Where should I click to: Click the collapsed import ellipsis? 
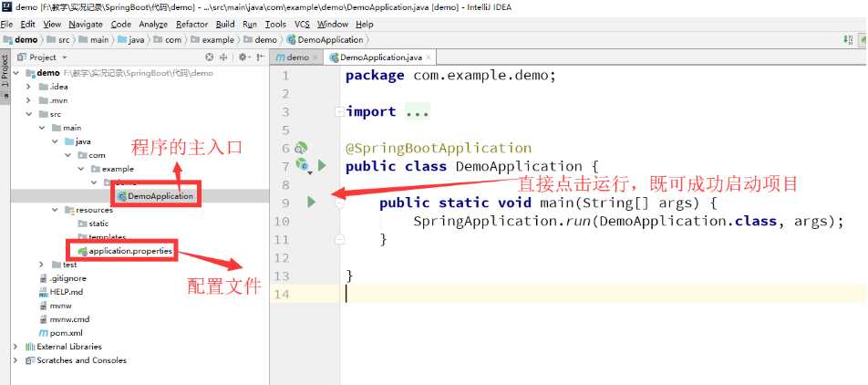tap(418, 112)
